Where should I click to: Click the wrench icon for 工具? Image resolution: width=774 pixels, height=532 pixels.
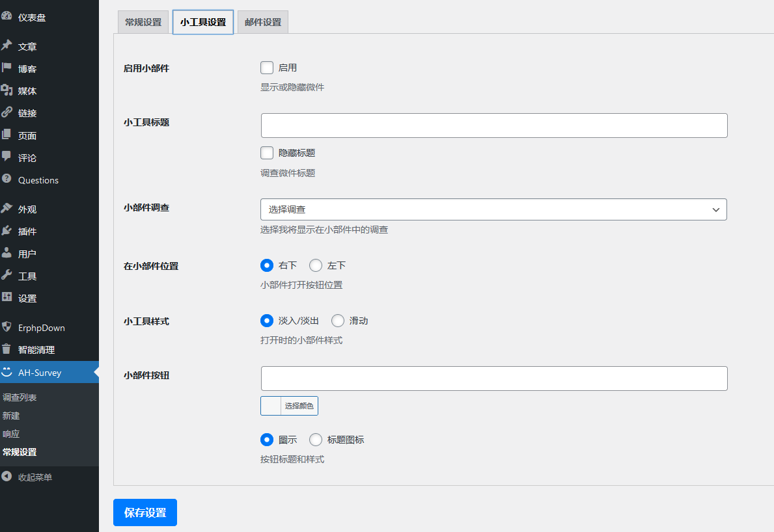[7, 276]
